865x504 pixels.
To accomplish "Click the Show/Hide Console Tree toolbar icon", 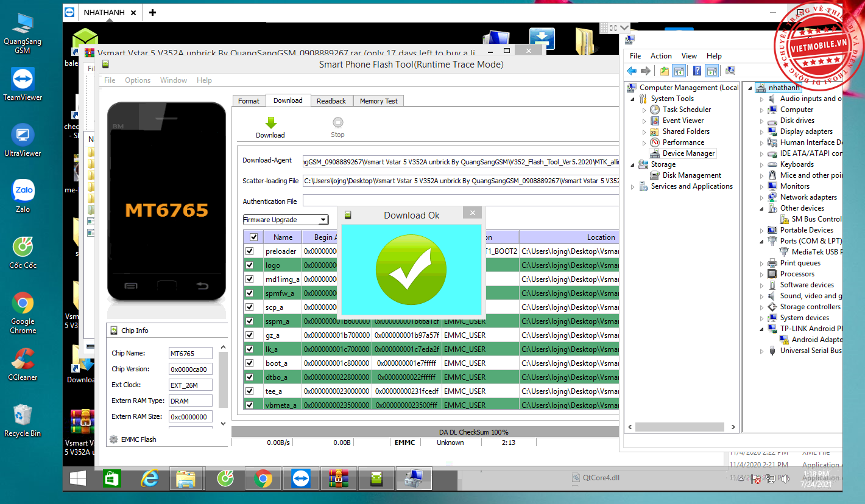I will click(679, 71).
